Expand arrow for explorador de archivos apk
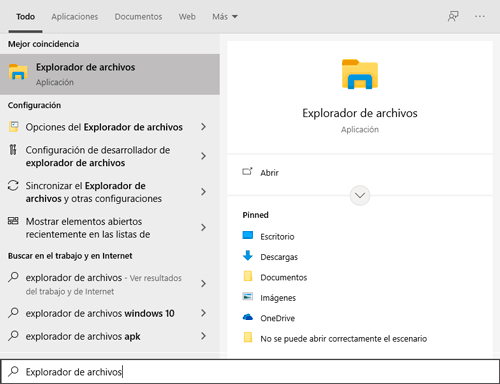This screenshot has height=384, width=500. [x=203, y=336]
